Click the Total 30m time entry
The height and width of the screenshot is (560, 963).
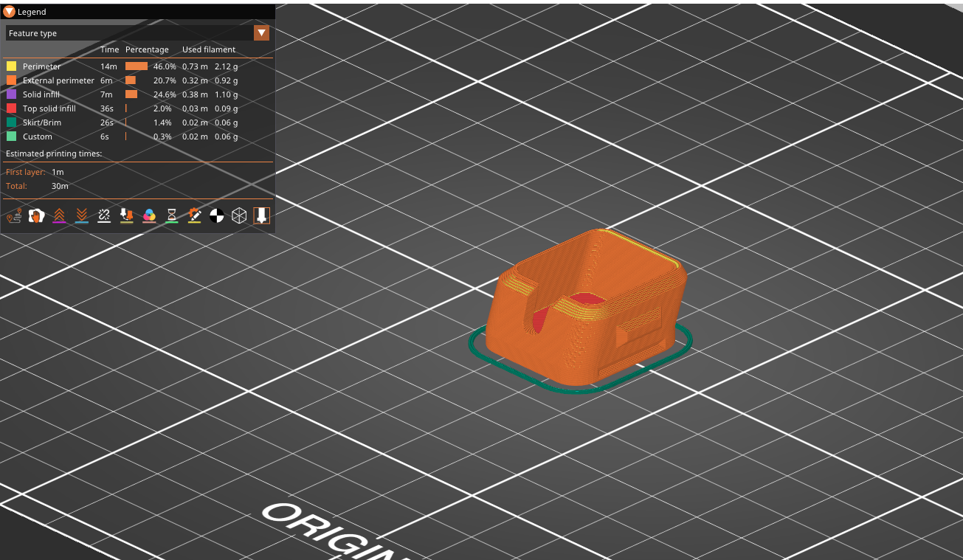click(x=36, y=186)
